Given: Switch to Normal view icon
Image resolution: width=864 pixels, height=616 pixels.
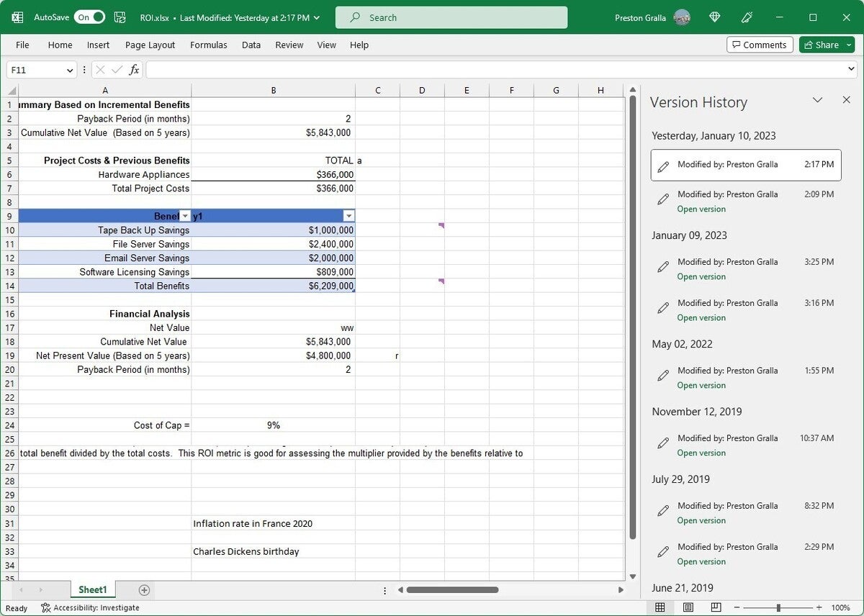Looking at the screenshot, I should 660,608.
